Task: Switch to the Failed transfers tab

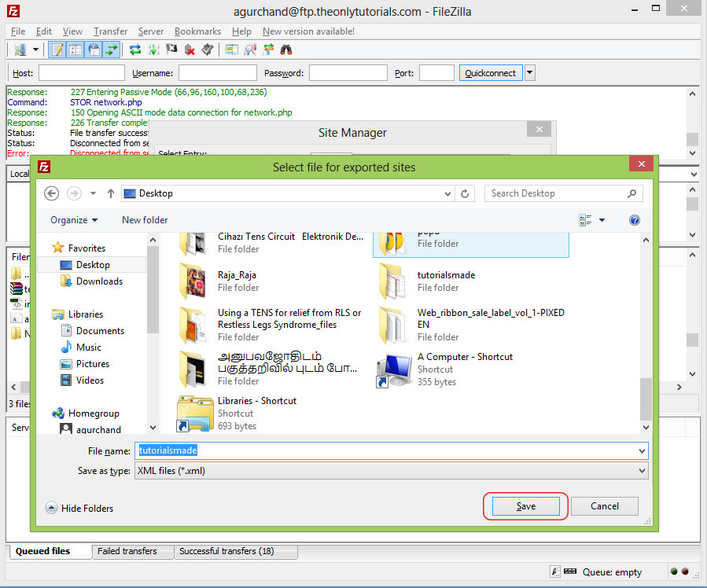Action: pos(132,551)
